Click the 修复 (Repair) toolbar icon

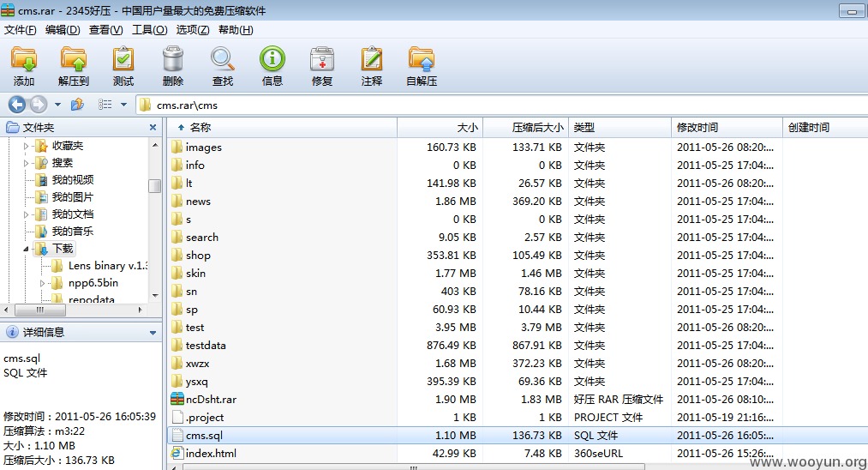(322, 59)
